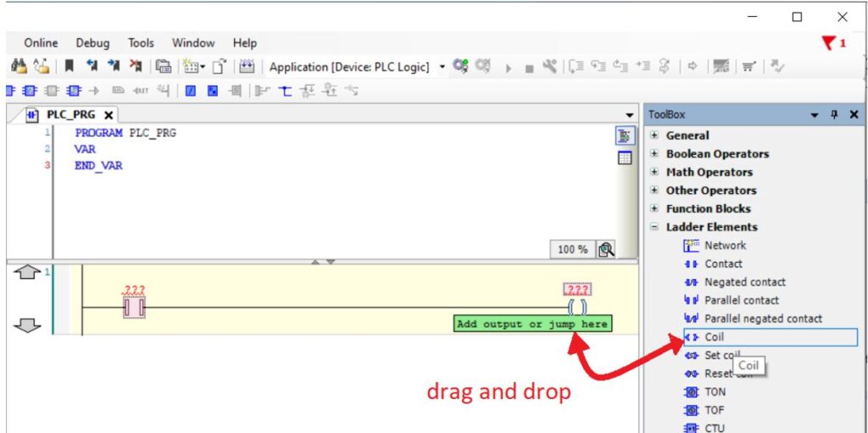868x433 pixels.
Task: Click the Find binoculars icon in toolbar
Action: (17, 67)
